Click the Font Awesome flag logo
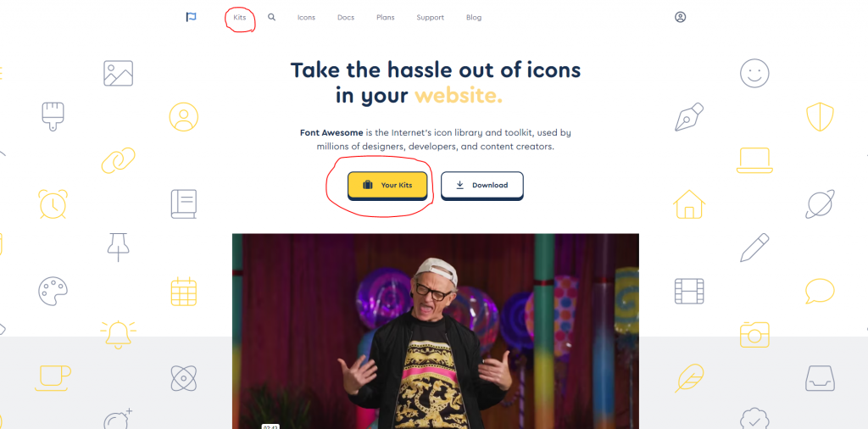 [x=191, y=17]
